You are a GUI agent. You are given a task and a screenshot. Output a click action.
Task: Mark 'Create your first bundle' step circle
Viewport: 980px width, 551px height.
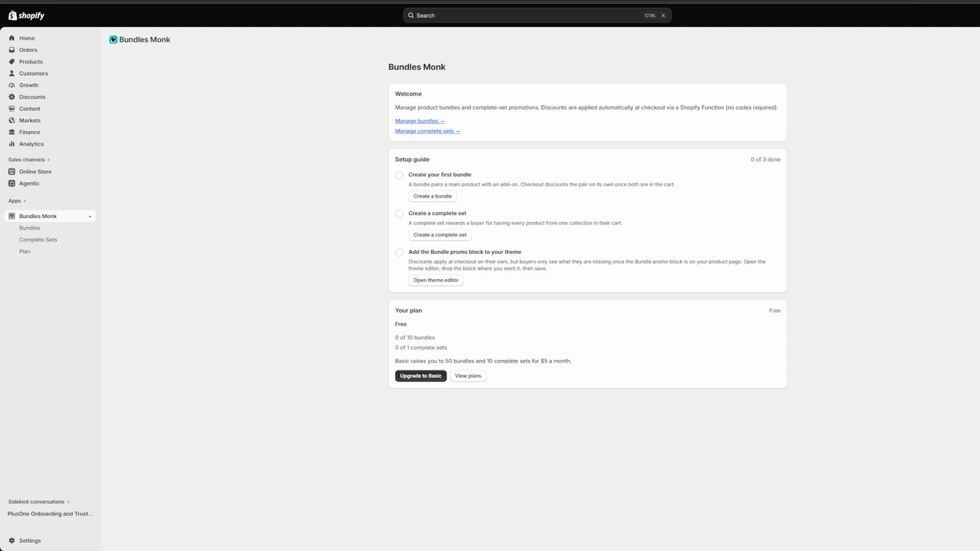tap(399, 175)
